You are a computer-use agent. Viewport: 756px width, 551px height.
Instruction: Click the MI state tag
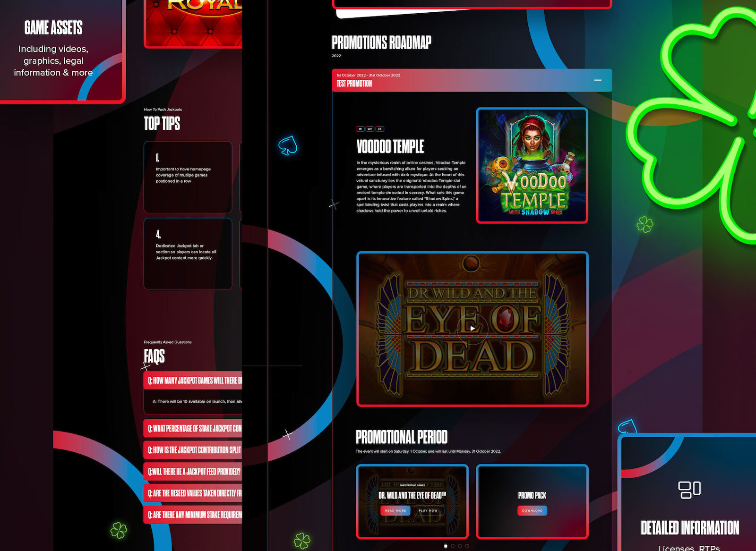360,129
